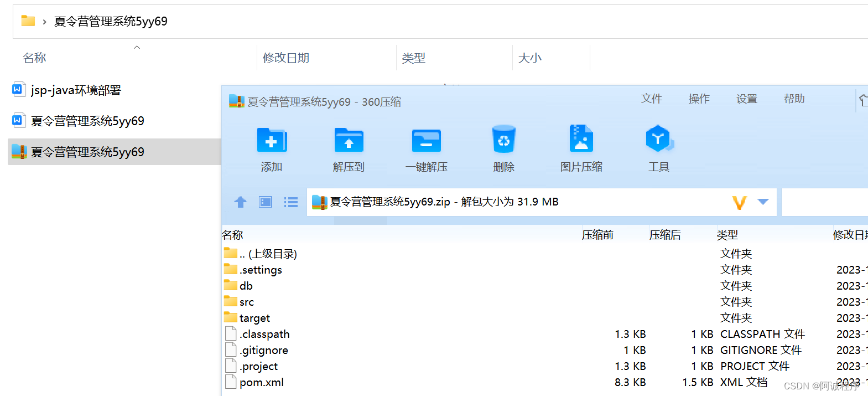Switch to the list view mode button
The width and height of the screenshot is (868, 396).
[x=291, y=202]
